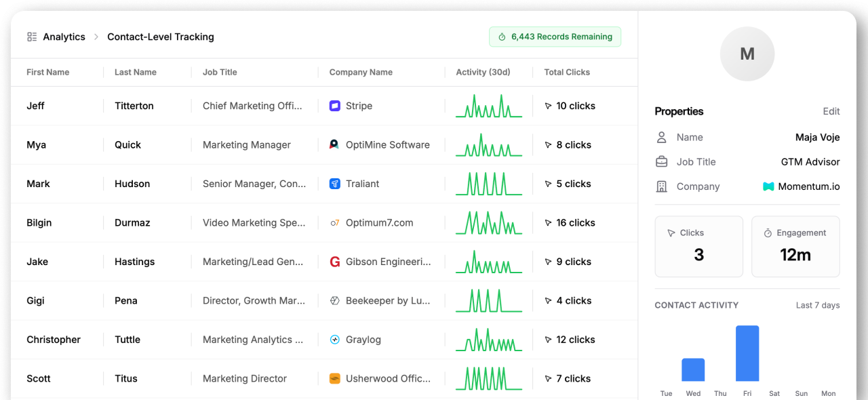Click the Usherwood Office logo icon
The height and width of the screenshot is (400, 868).
point(334,378)
